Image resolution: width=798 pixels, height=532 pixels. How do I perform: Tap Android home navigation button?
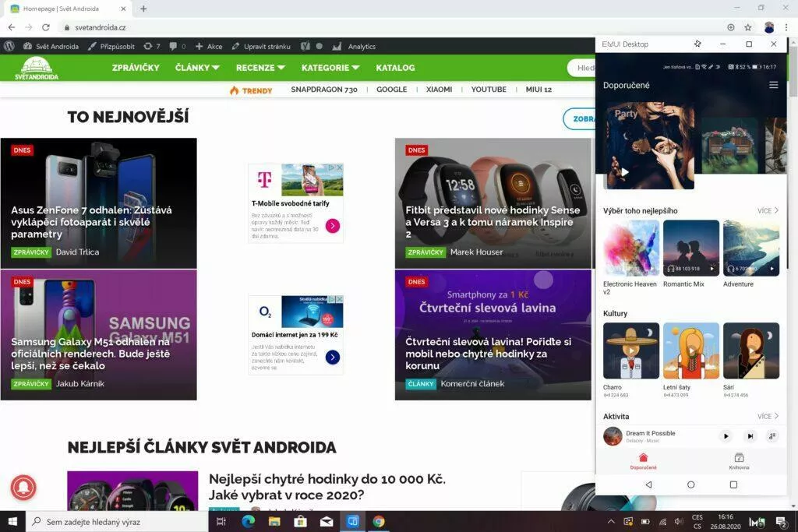690,484
